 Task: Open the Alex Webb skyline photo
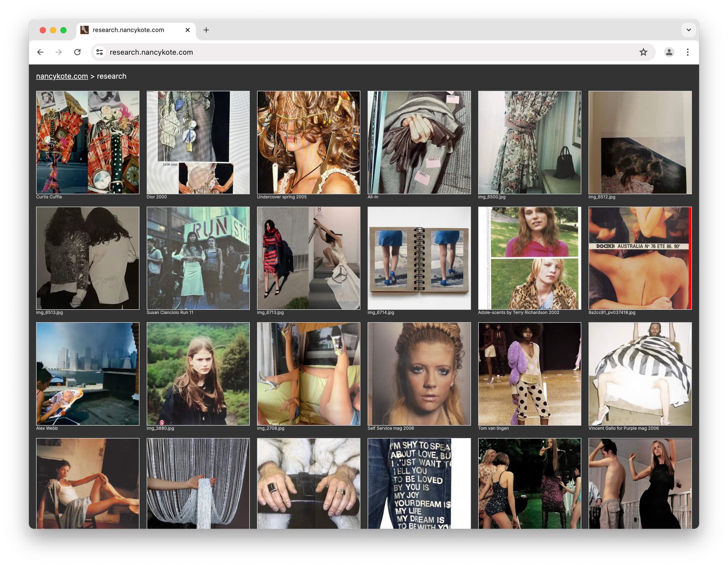[x=88, y=374]
